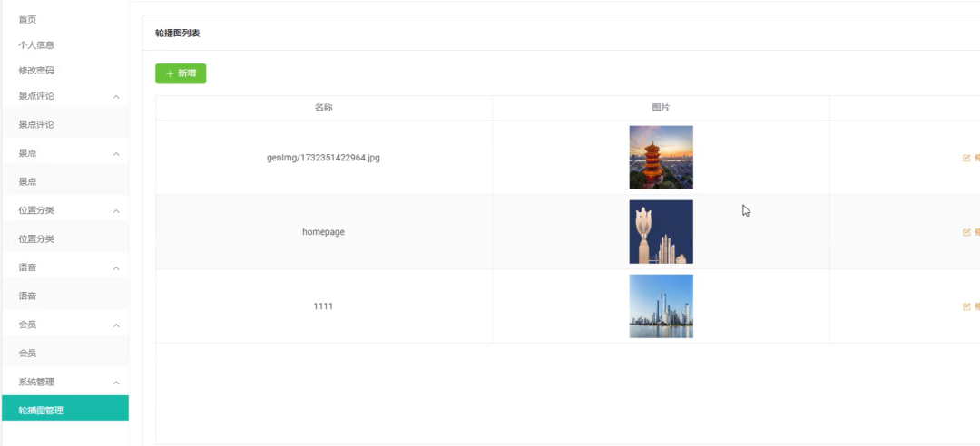Click the edit icon in homepage row
Screen dimensions: 980x446
coord(967,232)
